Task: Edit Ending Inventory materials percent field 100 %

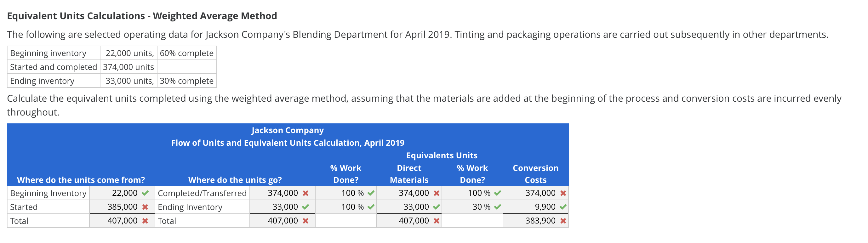Action: [346, 207]
